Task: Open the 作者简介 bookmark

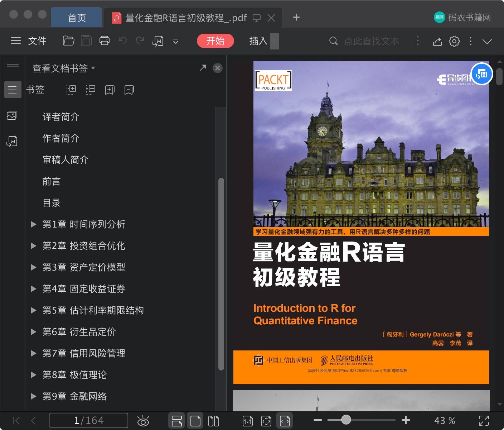Action: pyautogui.click(x=61, y=138)
